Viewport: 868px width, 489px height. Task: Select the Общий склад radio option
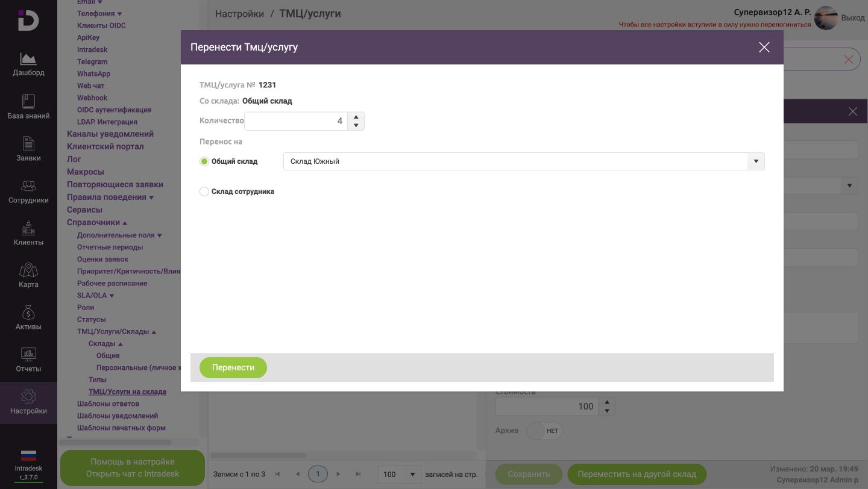(x=204, y=161)
